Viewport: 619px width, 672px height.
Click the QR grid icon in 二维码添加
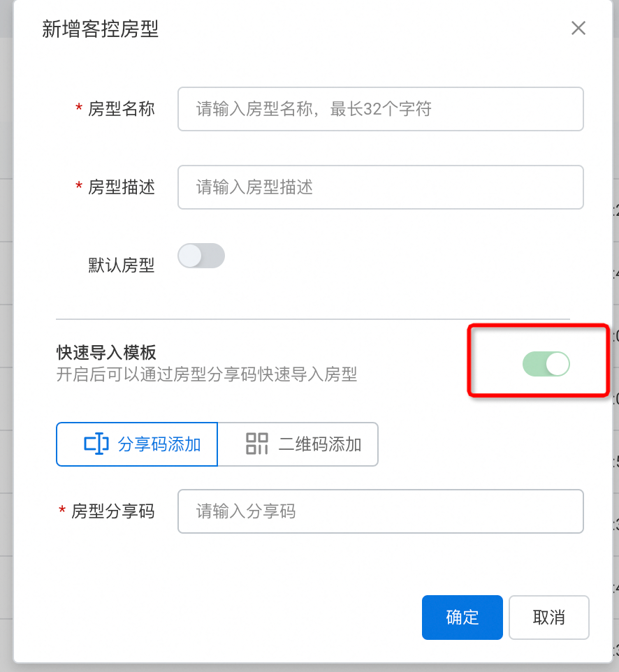point(257,444)
